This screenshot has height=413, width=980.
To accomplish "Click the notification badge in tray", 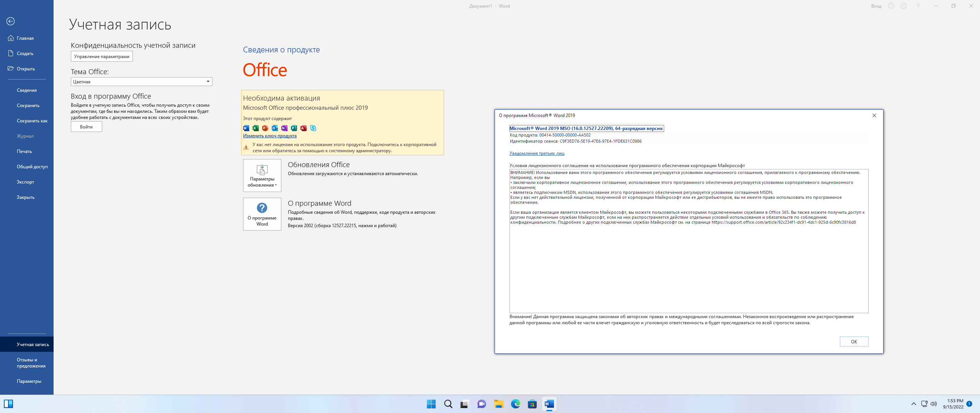I will coord(969,404).
